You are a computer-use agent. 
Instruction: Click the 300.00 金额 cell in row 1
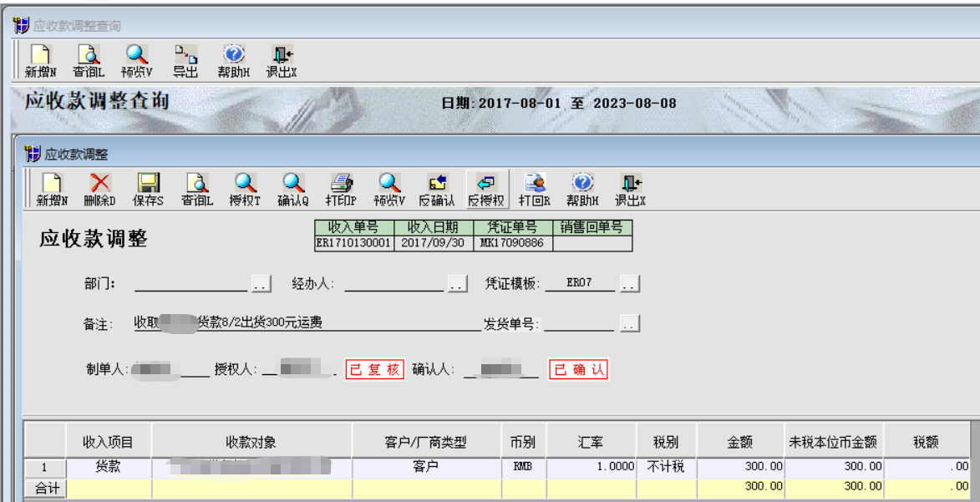click(x=740, y=467)
